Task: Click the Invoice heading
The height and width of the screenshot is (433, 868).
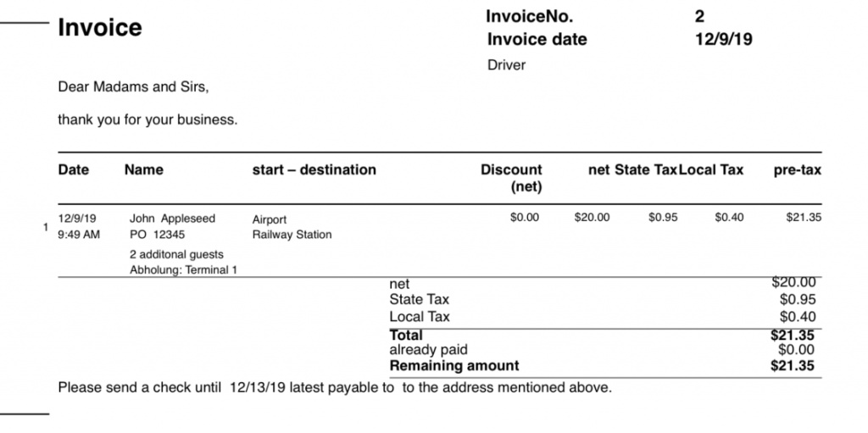Action: [100, 28]
